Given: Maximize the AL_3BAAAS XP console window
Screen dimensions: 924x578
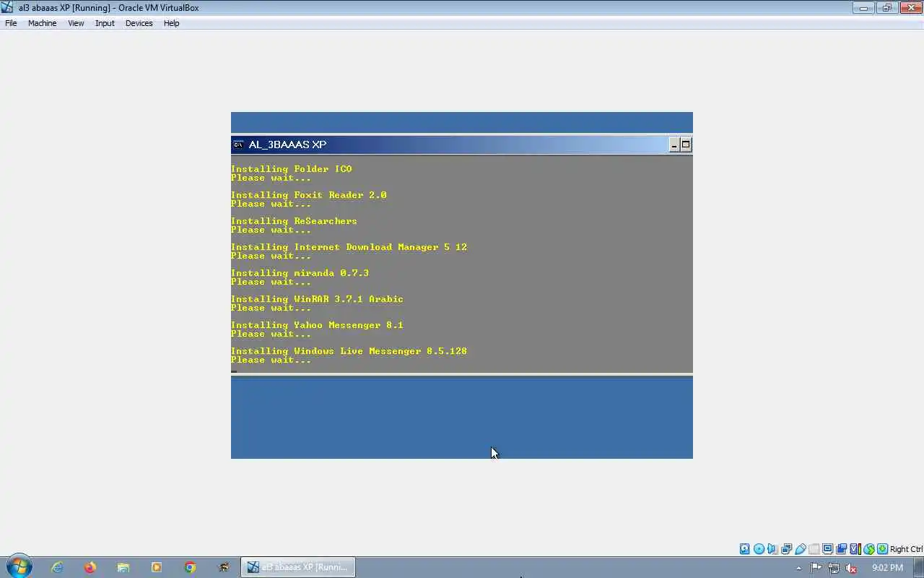Looking at the screenshot, I should (x=686, y=144).
